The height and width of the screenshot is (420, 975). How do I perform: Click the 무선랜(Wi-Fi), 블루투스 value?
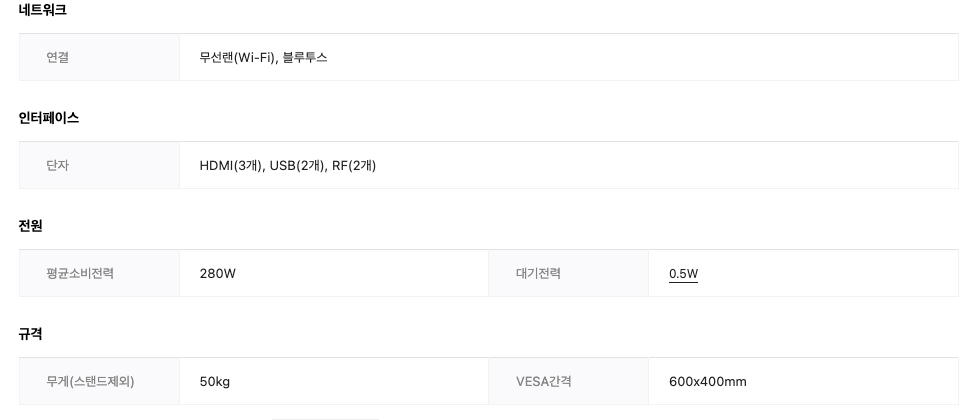[263, 57]
